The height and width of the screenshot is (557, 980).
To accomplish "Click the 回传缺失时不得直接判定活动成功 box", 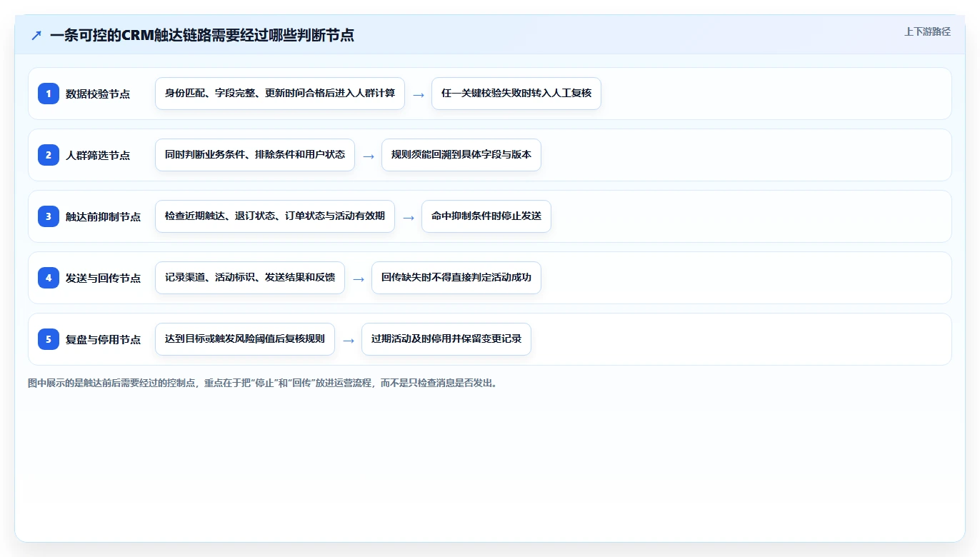I will (x=456, y=278).
